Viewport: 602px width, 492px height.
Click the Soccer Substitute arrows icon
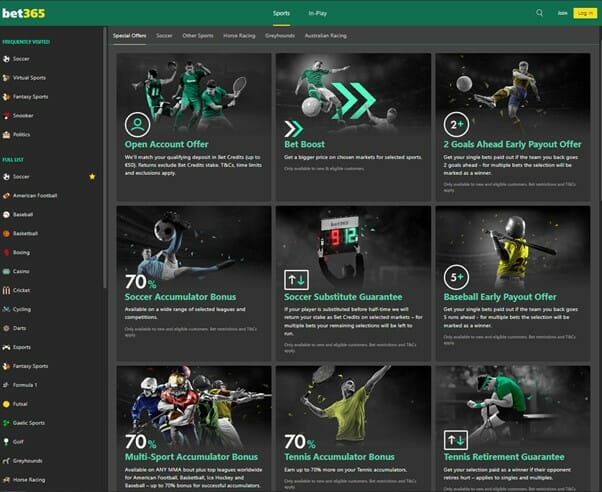296,280
